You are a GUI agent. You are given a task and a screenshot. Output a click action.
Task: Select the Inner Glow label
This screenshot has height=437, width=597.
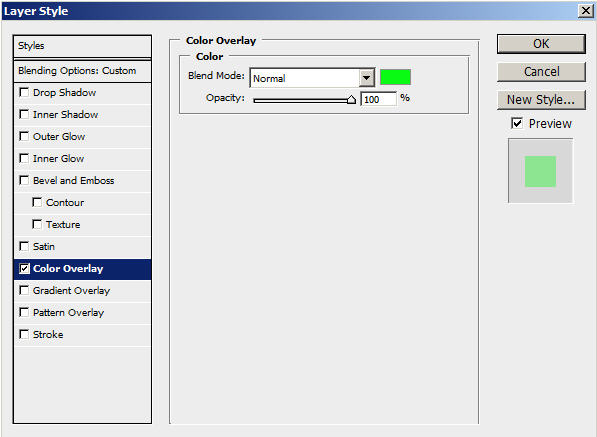point(58,159)
